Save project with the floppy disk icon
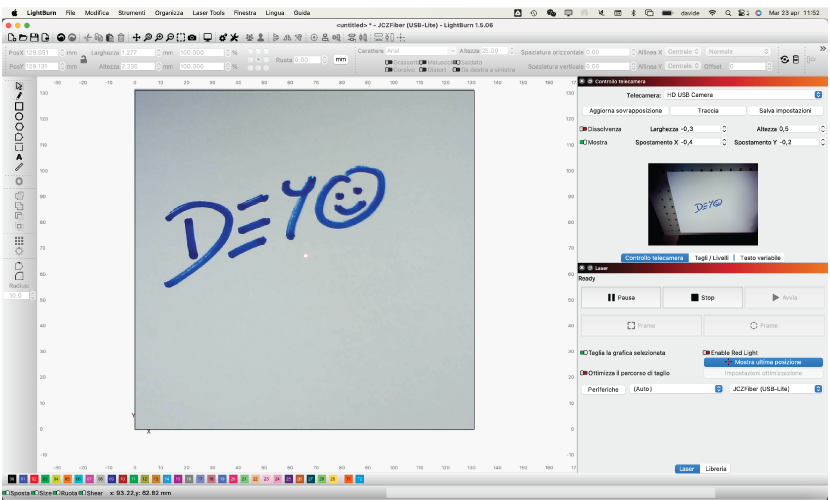The height and width of the screenshot is (500, 830). [34, 38]
